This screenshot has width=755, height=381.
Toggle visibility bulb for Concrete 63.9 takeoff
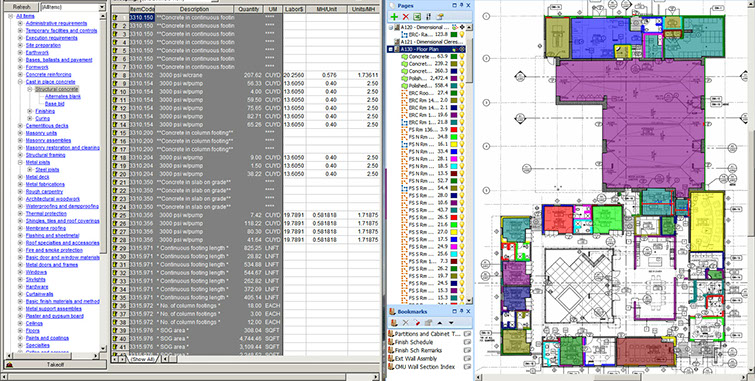click(462, 56)
